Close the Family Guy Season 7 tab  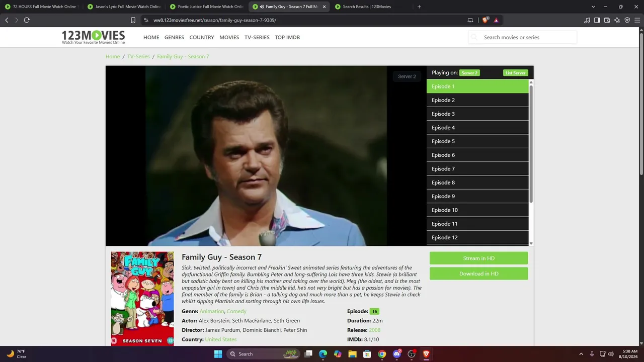[324, 7]
